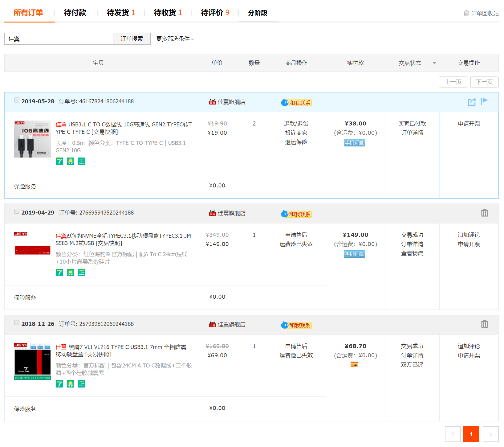Click shield guarantee badge on USB3.1 cable item

[x=71, y=161]
